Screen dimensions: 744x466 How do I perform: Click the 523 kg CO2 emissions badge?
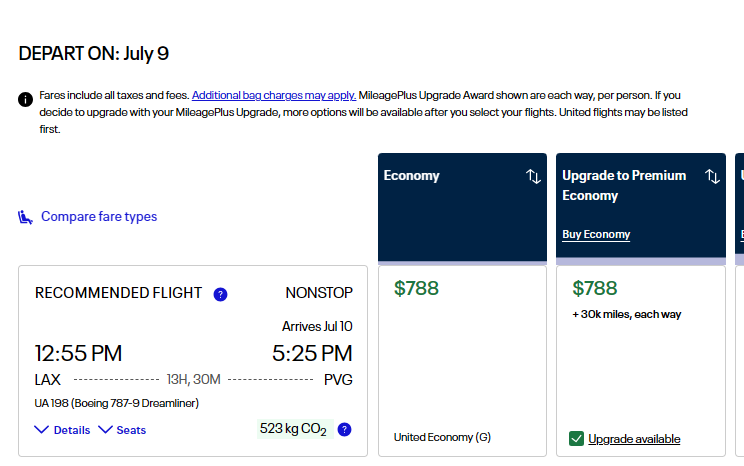[292, 429]
